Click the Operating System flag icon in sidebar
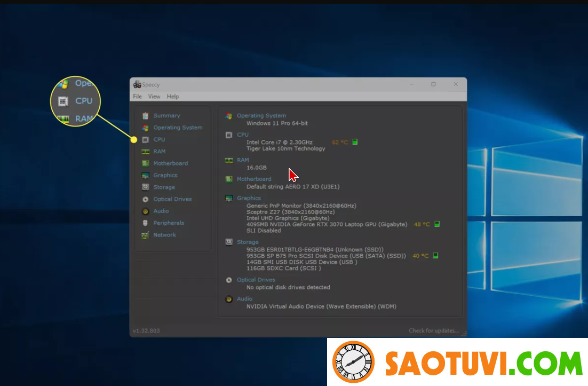 click(146, 128)
